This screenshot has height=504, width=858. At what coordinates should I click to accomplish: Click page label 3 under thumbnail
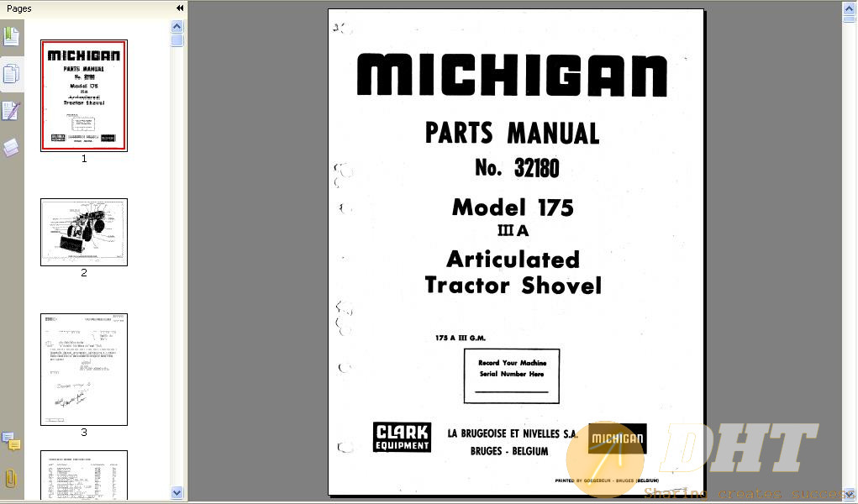click(x=84, y=433)
